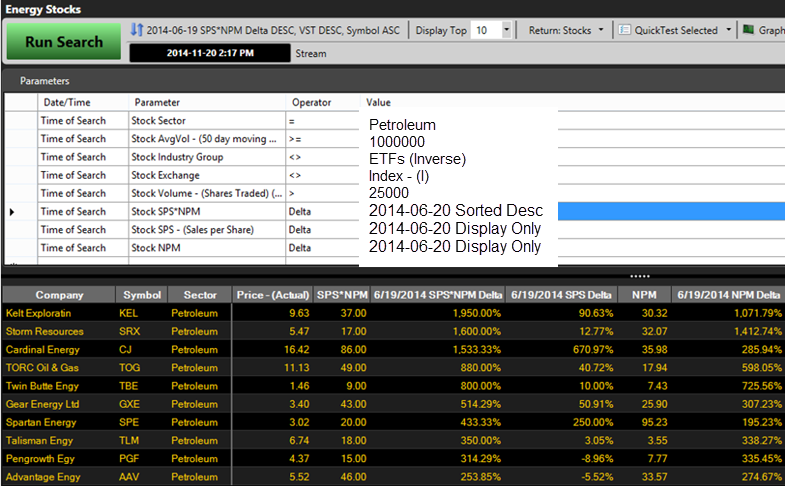785x486 pixels.
Task: Select the TORC Oil & Gas row
Action: click(x=392, y=367)
